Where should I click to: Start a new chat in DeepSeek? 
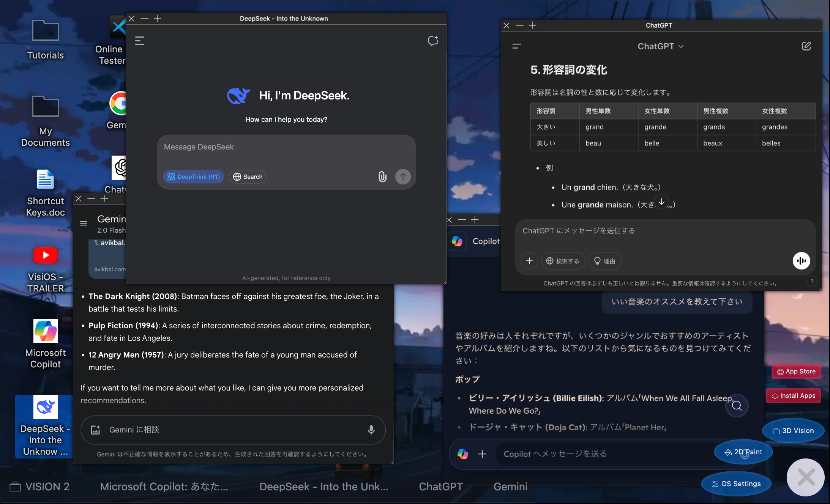pos(433,41)
